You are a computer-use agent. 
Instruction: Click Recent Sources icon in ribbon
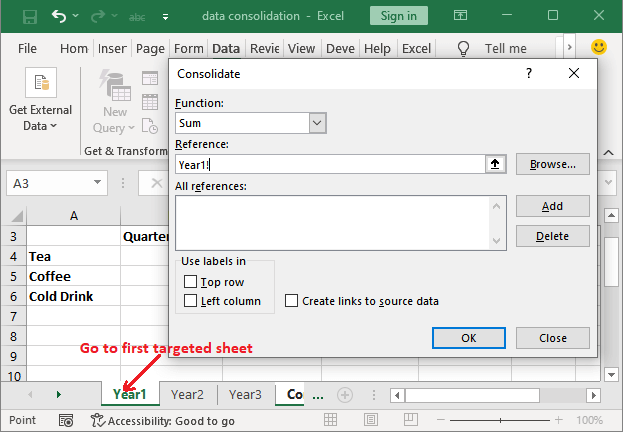coord(150,126)
